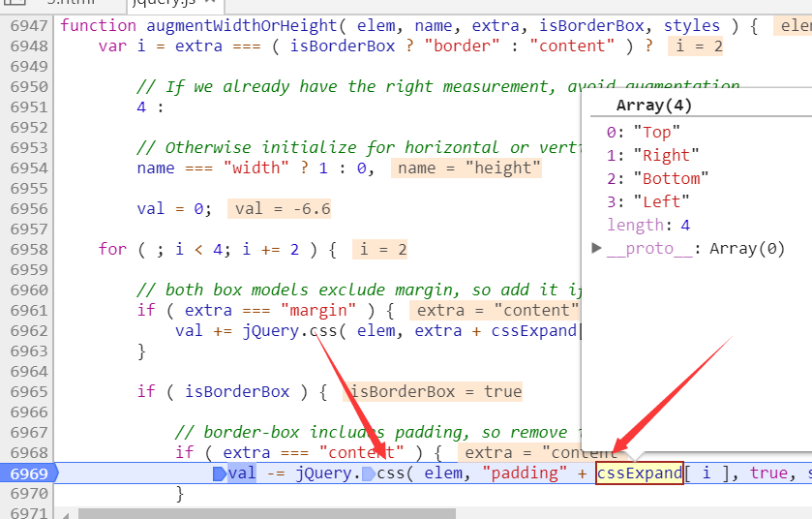
Task: Click the gutter at line number 6953
Action: (29, 147)
